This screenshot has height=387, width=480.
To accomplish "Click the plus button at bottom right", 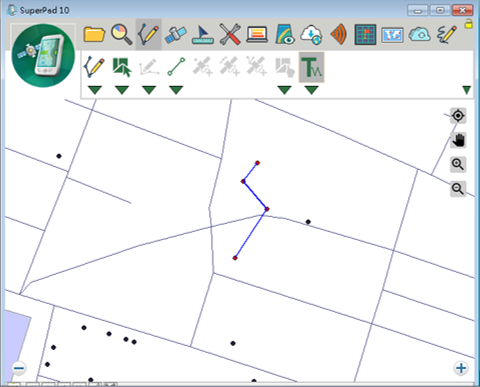I will 461,368.
